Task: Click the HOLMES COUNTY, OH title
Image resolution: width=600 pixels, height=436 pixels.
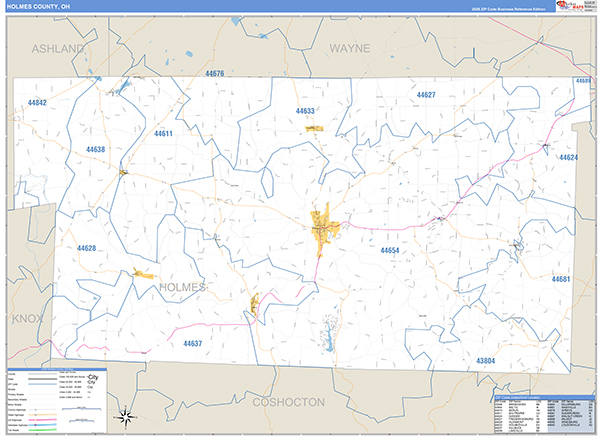Action: coord(38,7)
